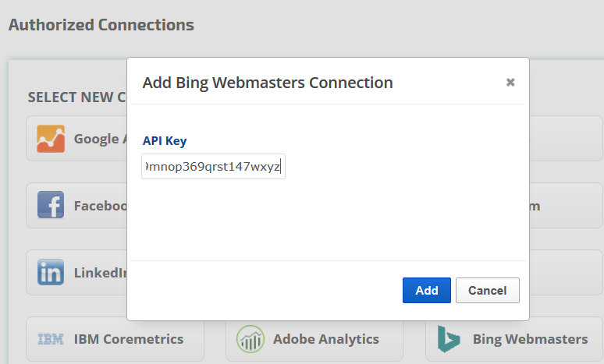Click the LinkedIn logo icon
The width and height of the screenshot is (604, 364).
point(51,273)
